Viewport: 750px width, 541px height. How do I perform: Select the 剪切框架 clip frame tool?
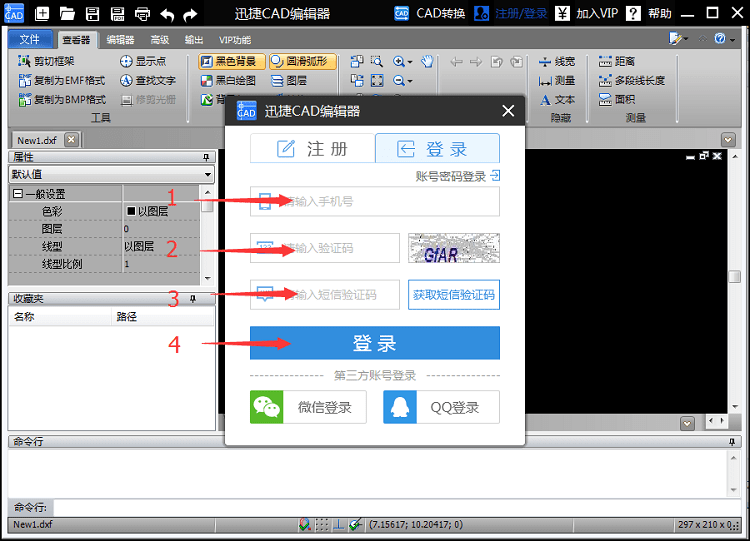click(46, 61)
